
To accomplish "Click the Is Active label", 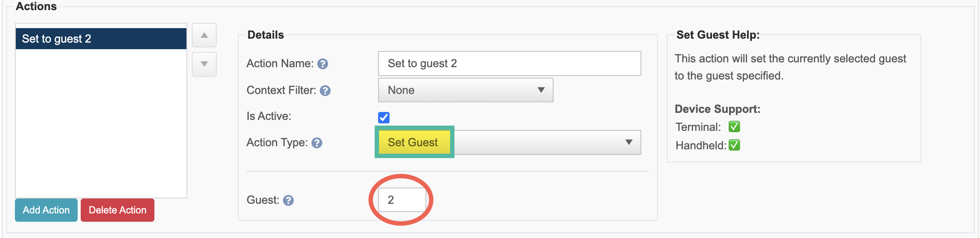I will click(x=269, y=116).
